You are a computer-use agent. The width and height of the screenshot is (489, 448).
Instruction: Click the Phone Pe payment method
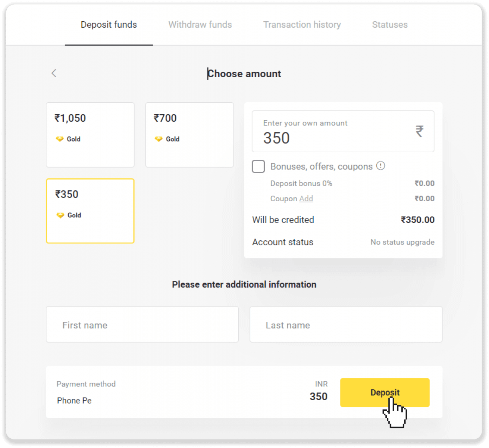tap(74, 400)
